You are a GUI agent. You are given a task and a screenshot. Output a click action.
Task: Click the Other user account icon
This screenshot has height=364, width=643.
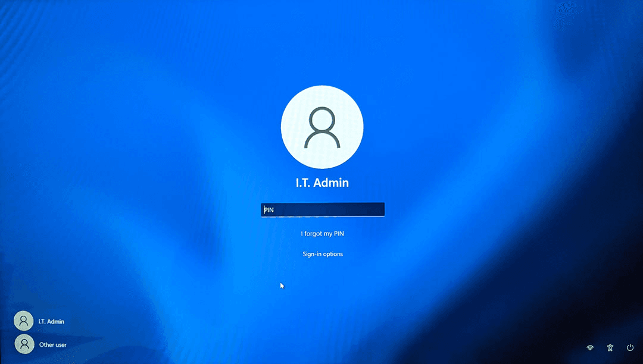click(24, 344)
